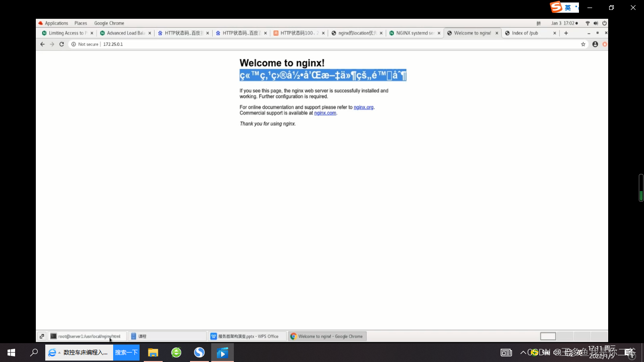The image size is (644, 362).
Task: Click the volume speaker icon in GNOME bar
Action: pyautogui.click(x=596, y=23)
